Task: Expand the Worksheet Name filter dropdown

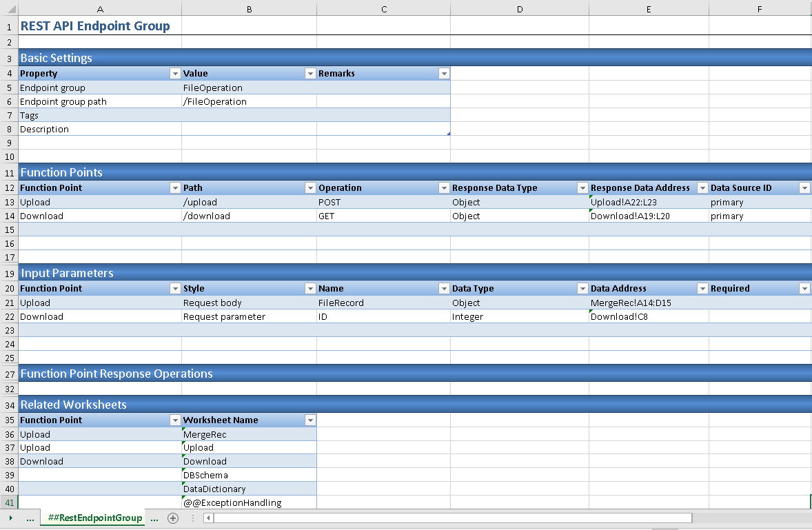Action: coord(309,420)
